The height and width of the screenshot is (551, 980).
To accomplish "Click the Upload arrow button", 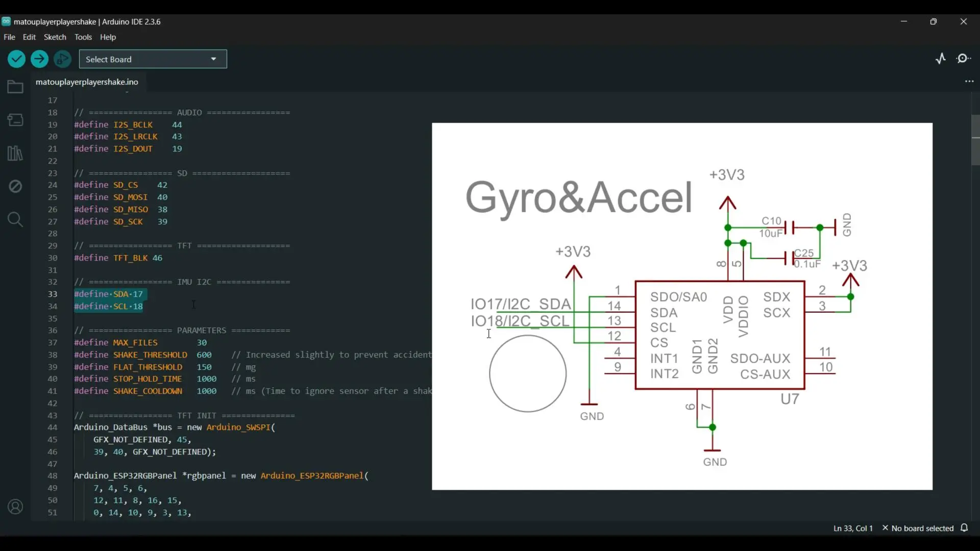I will [39, 59].
